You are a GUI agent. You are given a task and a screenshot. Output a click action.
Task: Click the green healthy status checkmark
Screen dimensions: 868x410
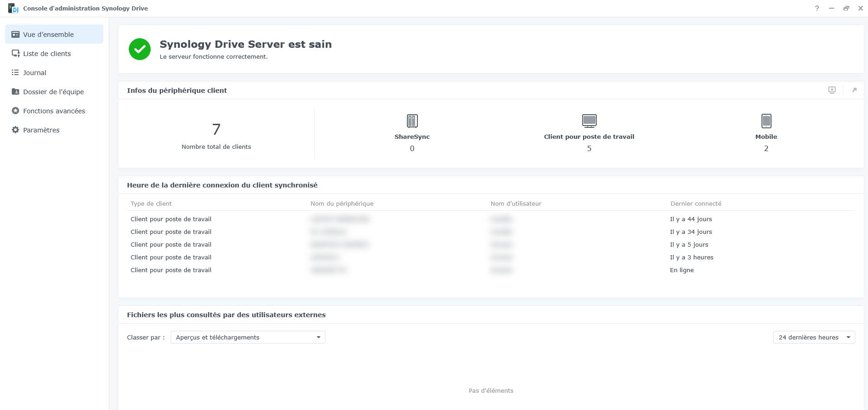140,49
